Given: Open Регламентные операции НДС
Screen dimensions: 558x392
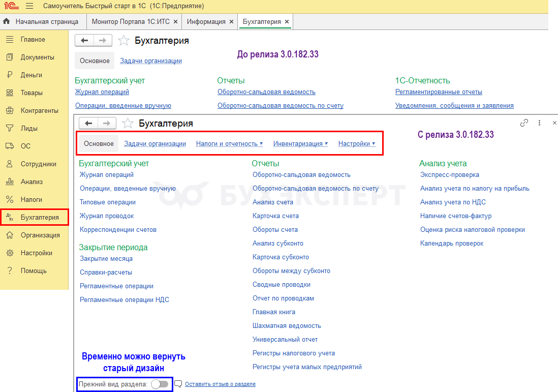Looking at the screenshot, I should [124, 300].
